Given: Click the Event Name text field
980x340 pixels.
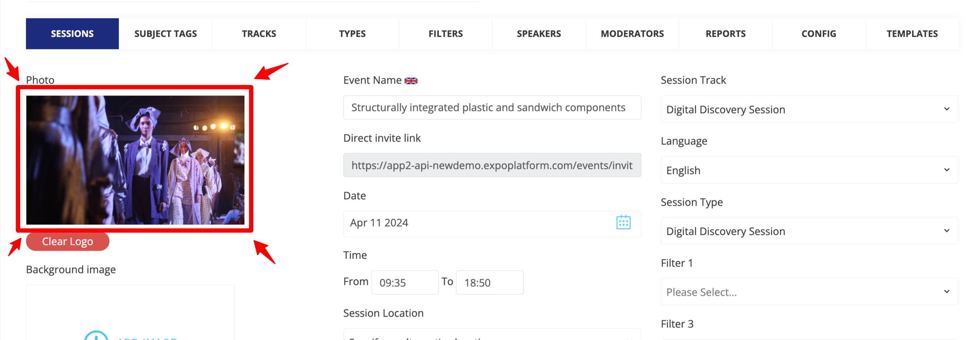Looking at the screenshot, I should coord(492,108).
